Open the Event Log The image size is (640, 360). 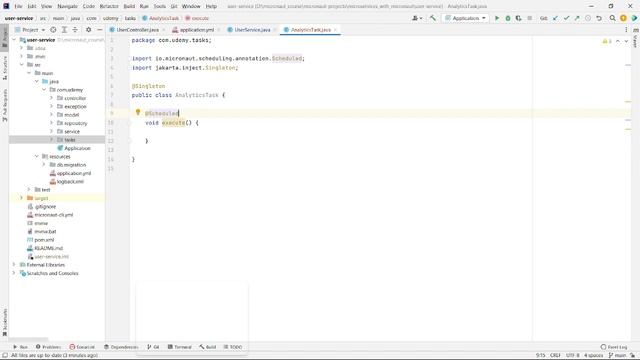614,347
